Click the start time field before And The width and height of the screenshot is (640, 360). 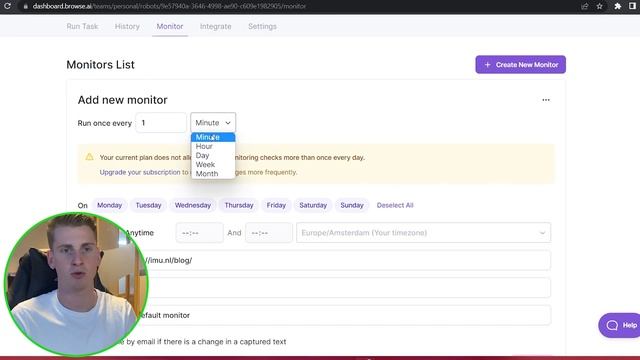tap(200, 233)
